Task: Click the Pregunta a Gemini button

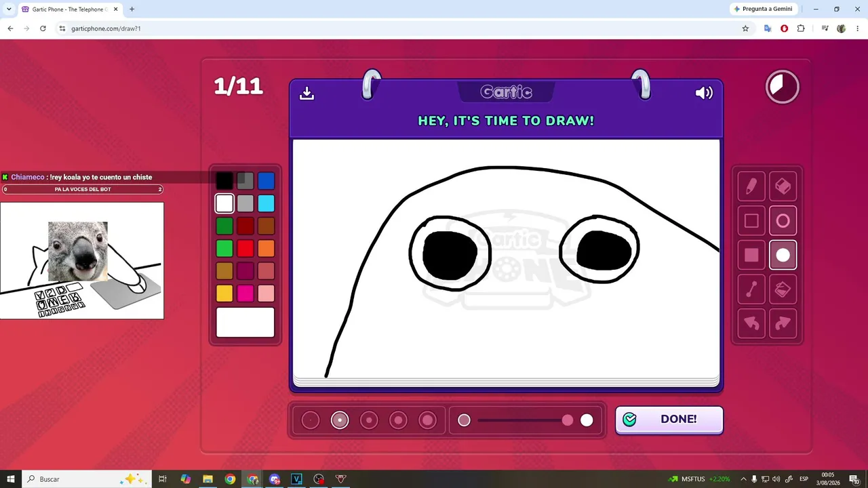Action: coord(763,9)
